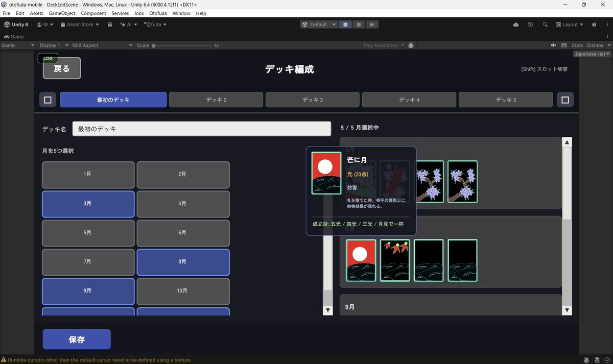Step one frame forward
The image size is (613, 364).
(372, 25)
